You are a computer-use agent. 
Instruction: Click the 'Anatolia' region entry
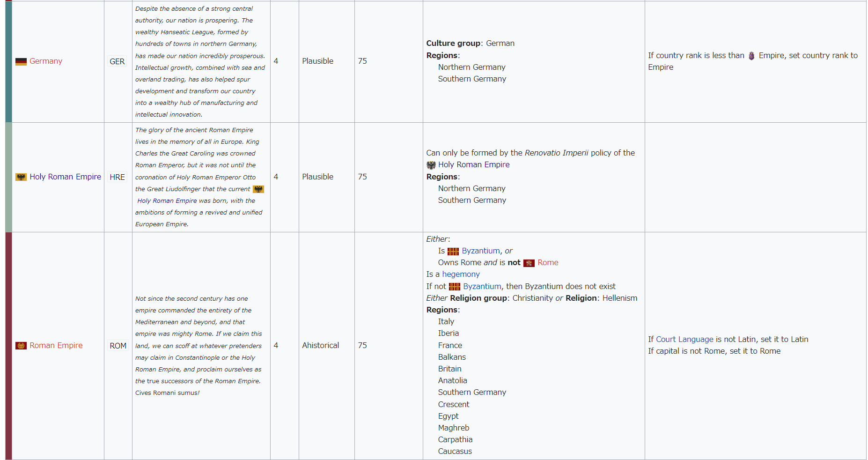coord(453,380)
